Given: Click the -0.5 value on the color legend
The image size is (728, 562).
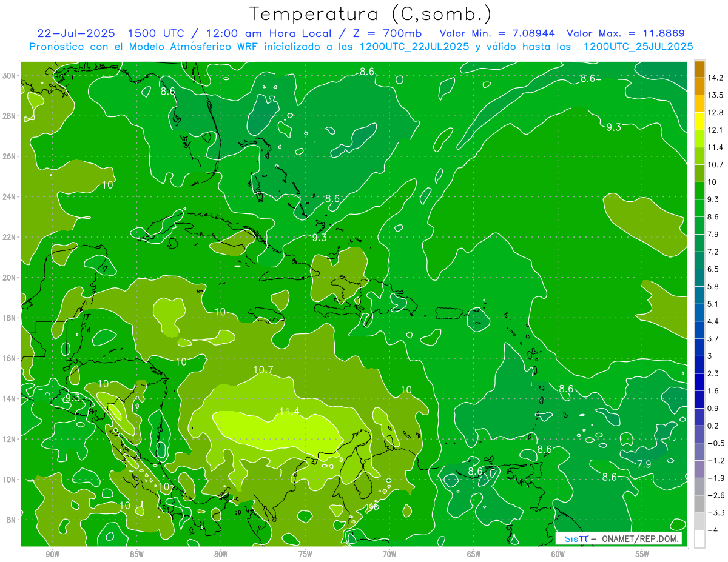Looking at the screenshot, I should [715, 443].
